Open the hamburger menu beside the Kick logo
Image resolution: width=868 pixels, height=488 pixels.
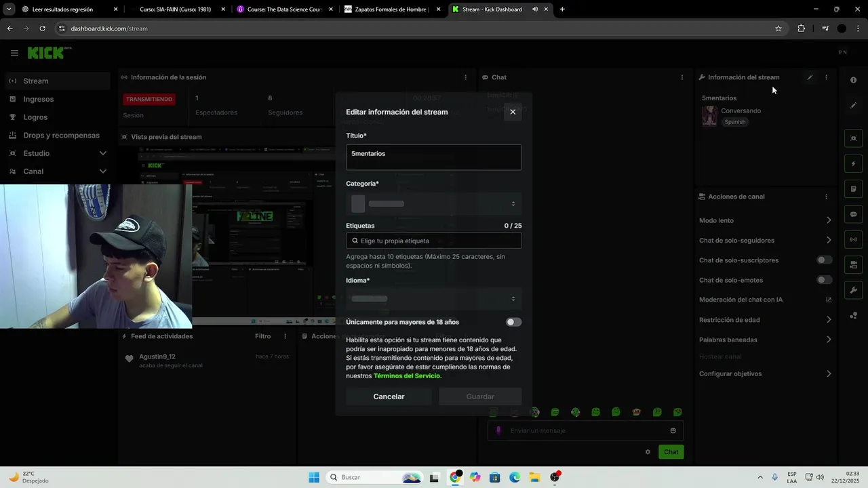coord(14,53)
